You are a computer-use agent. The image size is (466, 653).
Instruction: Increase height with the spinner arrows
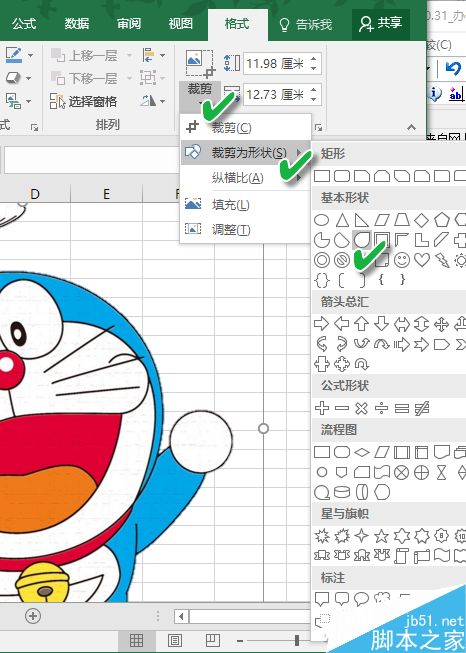pos(314,59)
